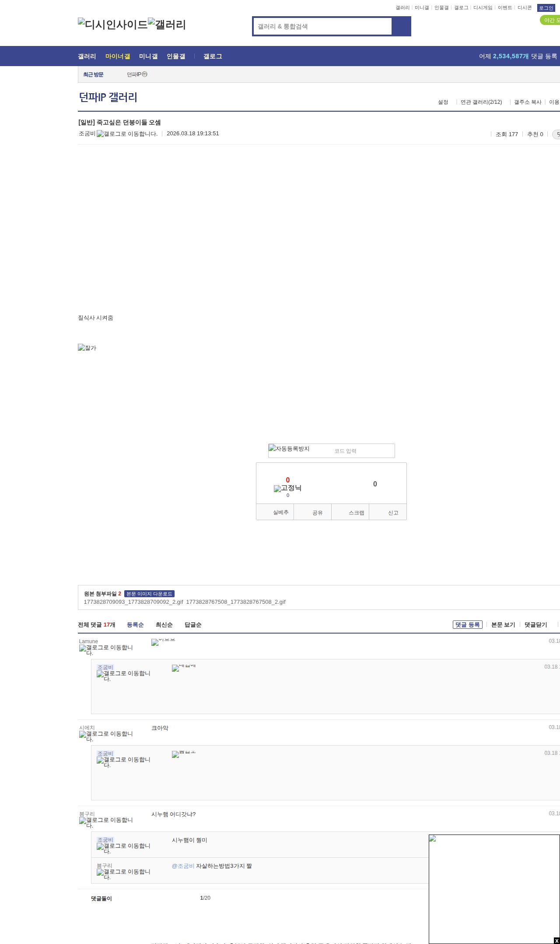The height and width of the screenshot is (944, 560).
Task: Click 갤주소 복사 link
Action: (528, 102)
